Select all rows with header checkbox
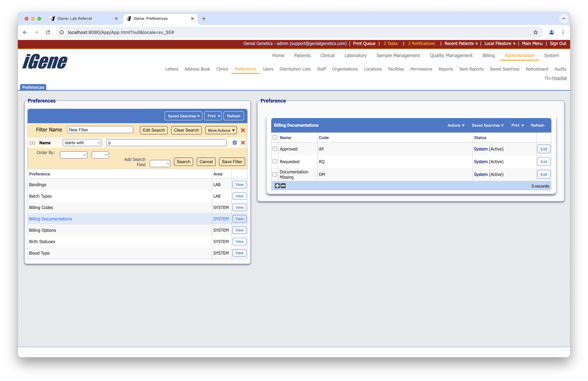588x381 pixels. click(275, 137)
